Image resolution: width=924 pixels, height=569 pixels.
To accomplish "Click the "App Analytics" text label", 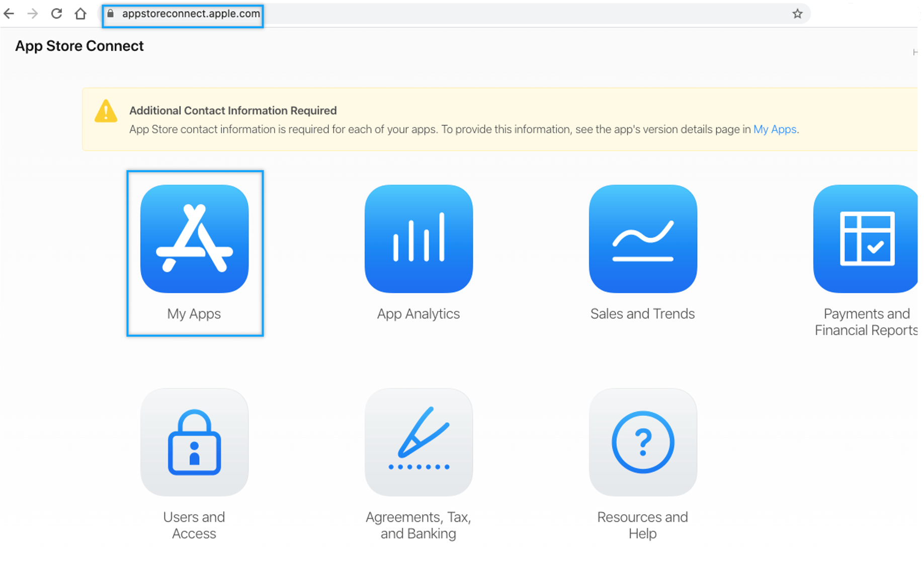I will click(x=418, y=313).
